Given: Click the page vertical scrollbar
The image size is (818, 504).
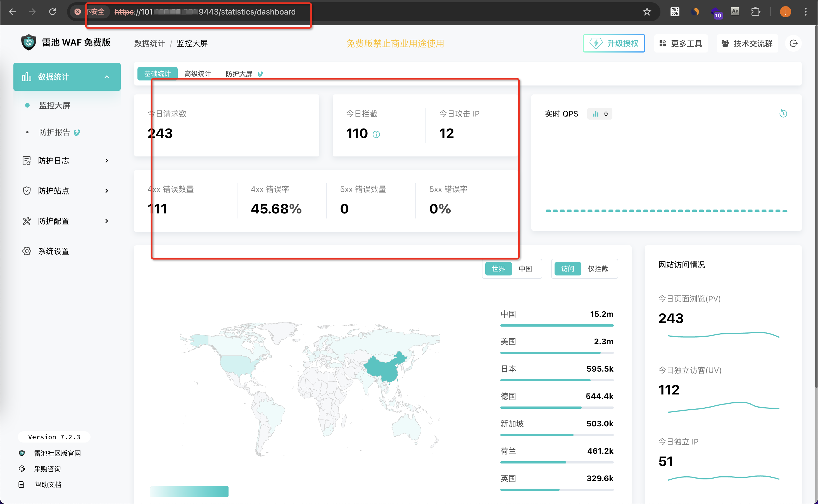Looking at the screenshot, I should point(816,207).
